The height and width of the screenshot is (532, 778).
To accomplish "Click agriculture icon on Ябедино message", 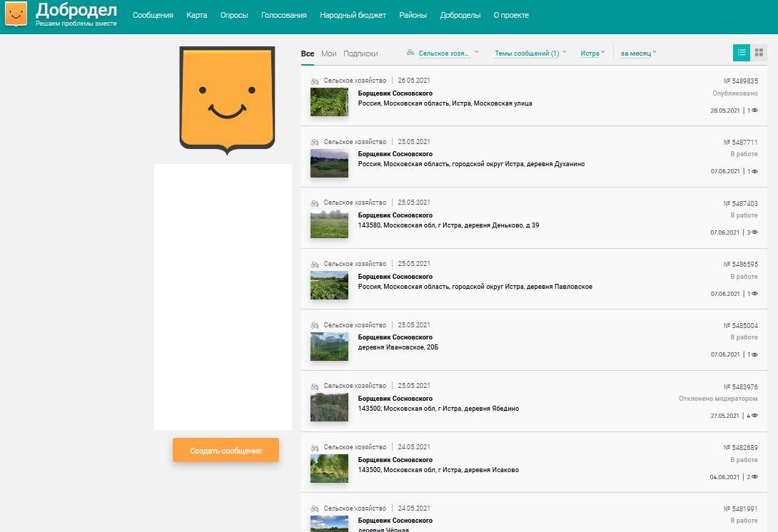I will (x=315, y=387).
